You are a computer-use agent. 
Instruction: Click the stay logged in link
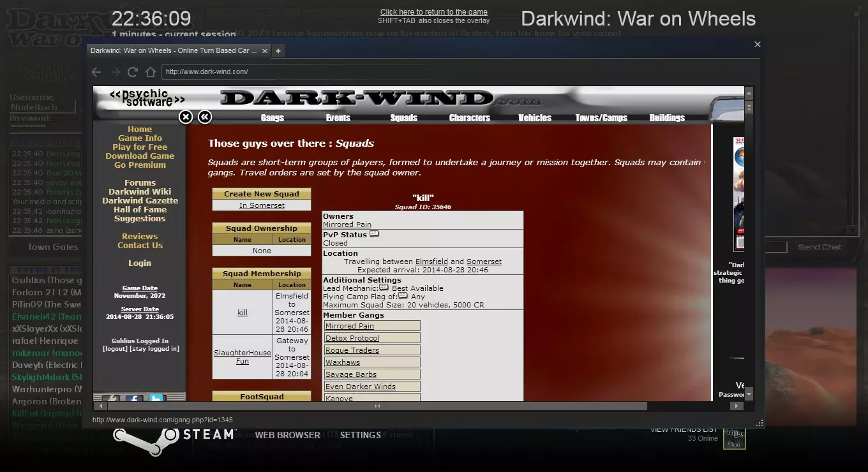[154, 349]
